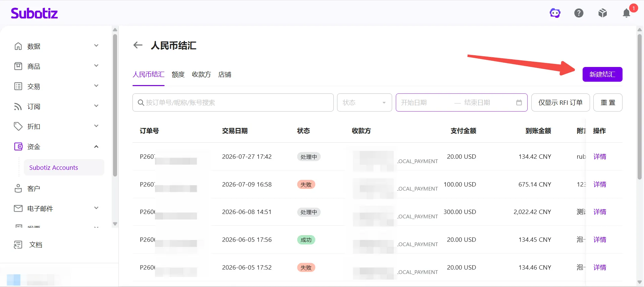
Task: Go back using the left arrow icon
Action: click(138, 45)
